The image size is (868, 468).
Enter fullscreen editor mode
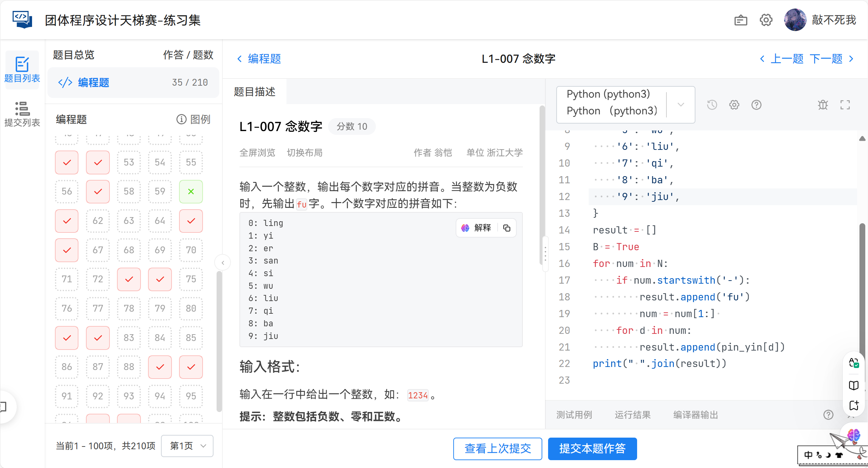coord(845,105)
